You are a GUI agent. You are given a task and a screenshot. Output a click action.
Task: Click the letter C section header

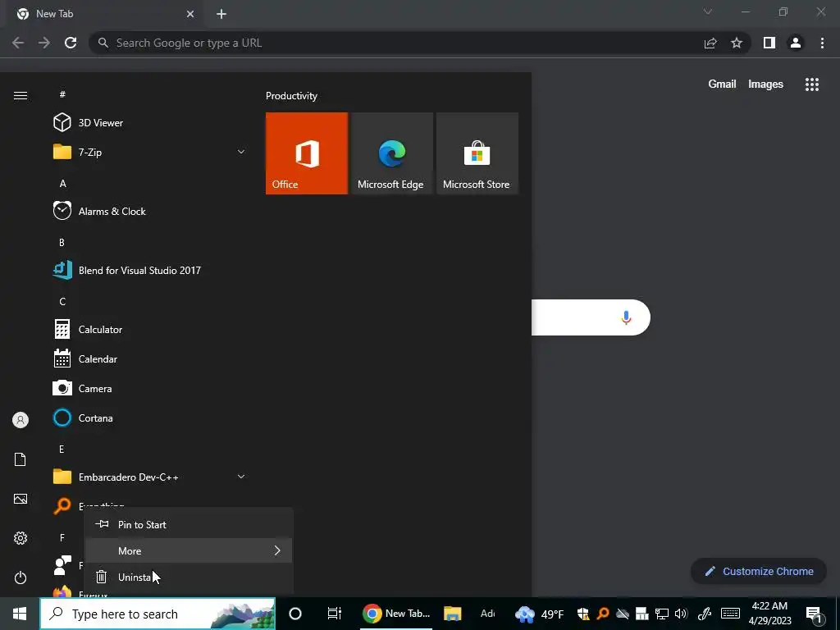62,302
